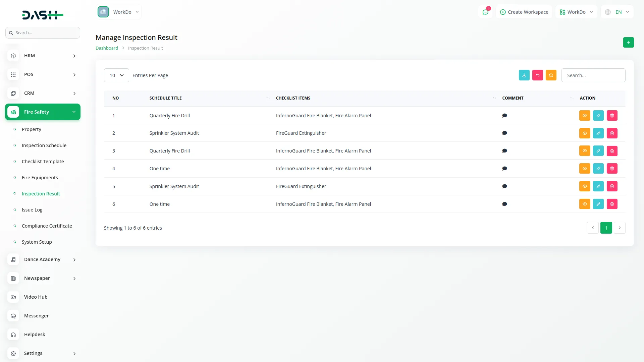View row 5 Sprinkler System Audit details
Screen dimensions: 644x362
coord(584,186)
